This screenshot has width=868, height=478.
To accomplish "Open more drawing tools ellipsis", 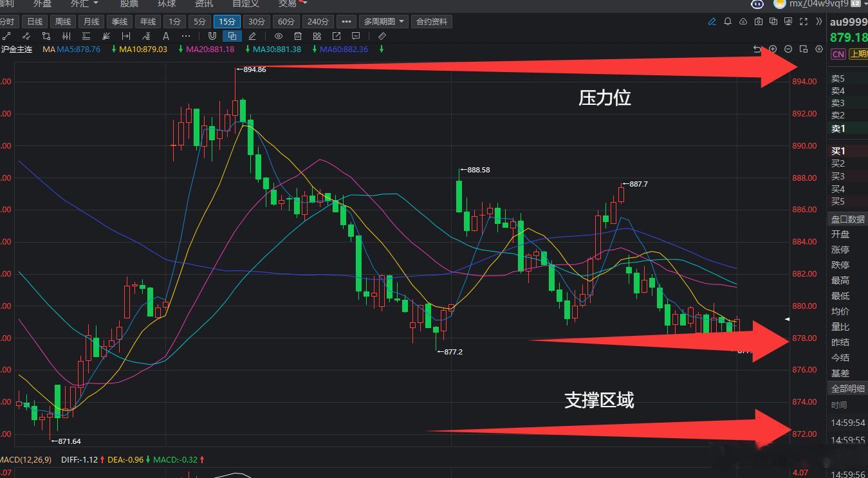I will coord(186,36).
